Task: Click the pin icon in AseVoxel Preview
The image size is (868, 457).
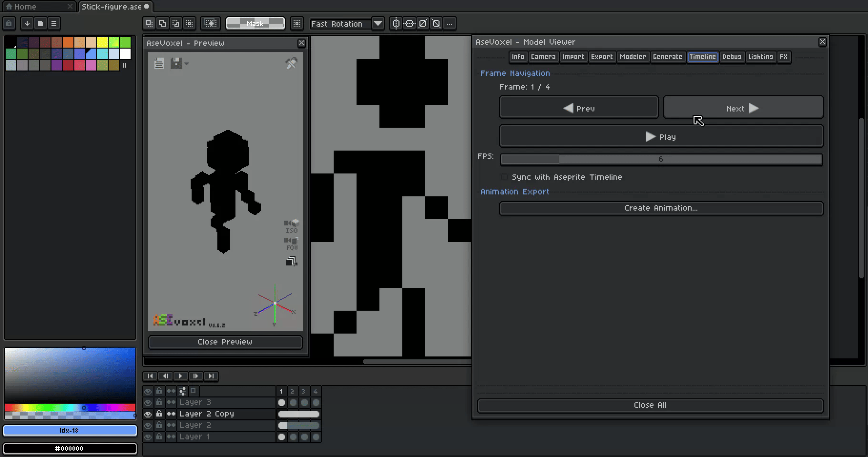Action: 291,63
